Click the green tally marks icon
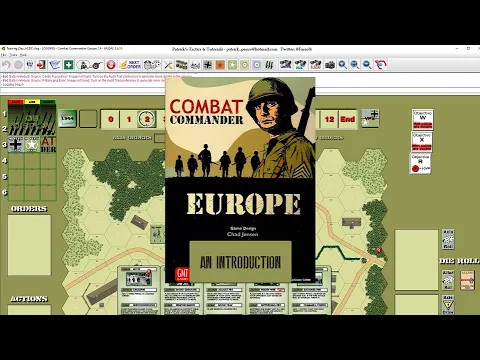 click(x=269, y=65)
